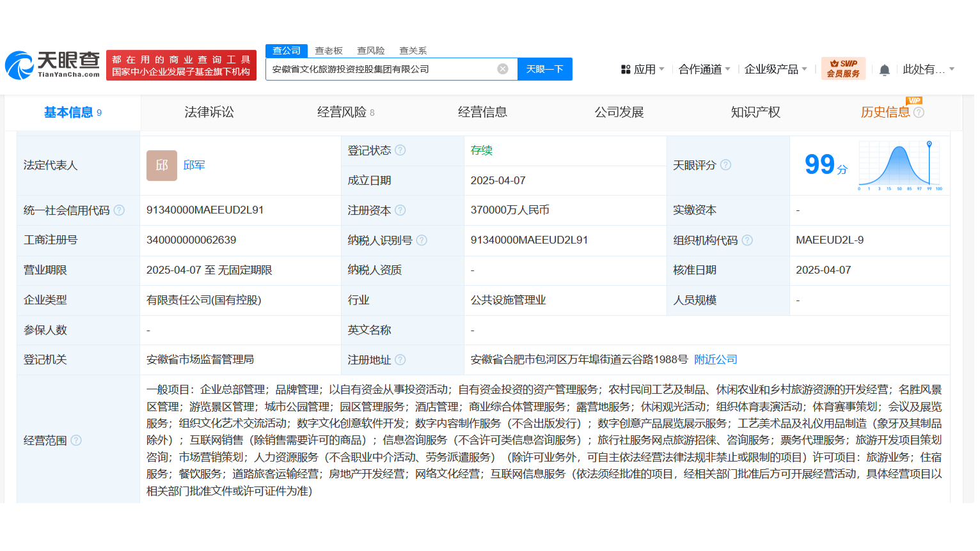
Task: Select the 查风险 search tab
Action: 371,50
